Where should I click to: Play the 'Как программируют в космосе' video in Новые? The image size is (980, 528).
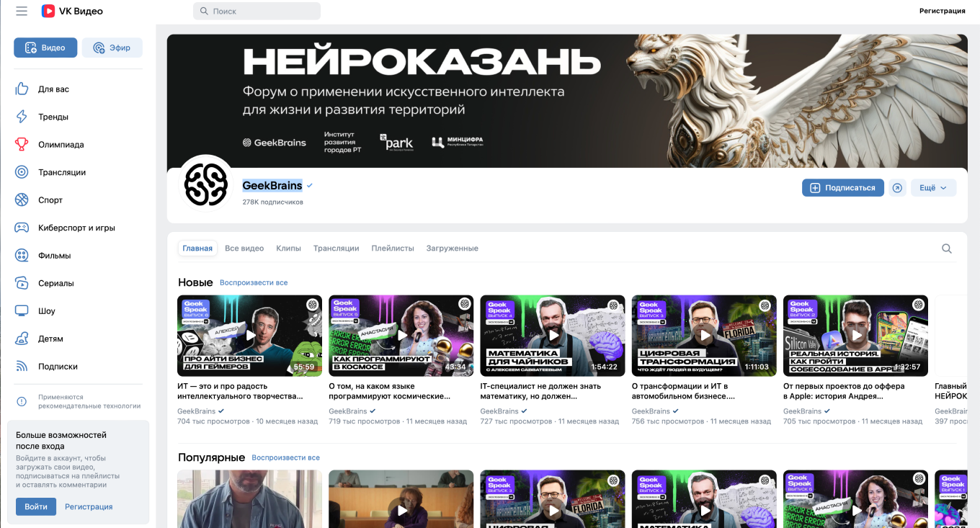(401, 336)
